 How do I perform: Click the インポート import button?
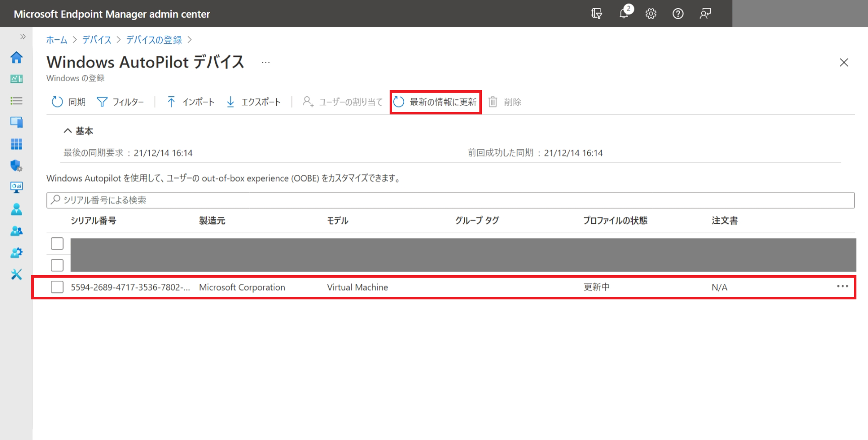click(x=191, y=102)
